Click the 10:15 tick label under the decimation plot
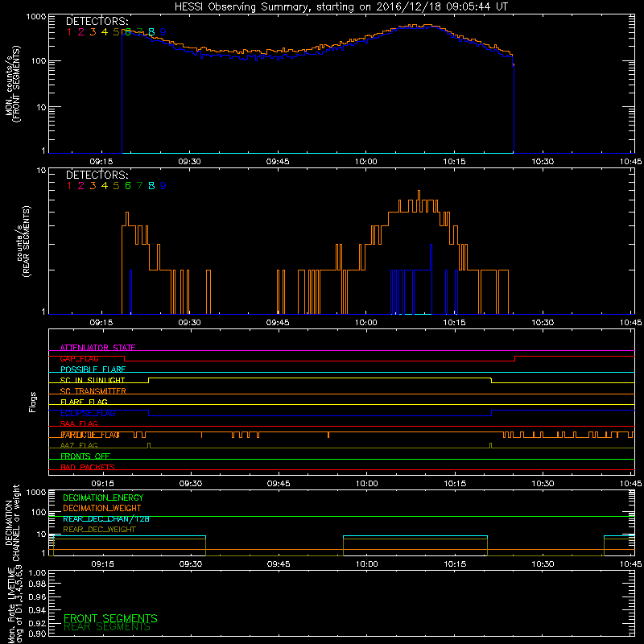 click(x=455, y=564)
